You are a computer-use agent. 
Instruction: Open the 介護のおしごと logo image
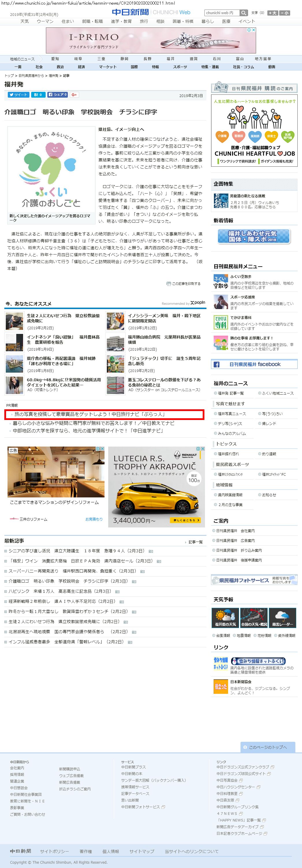tap(51, 170)
